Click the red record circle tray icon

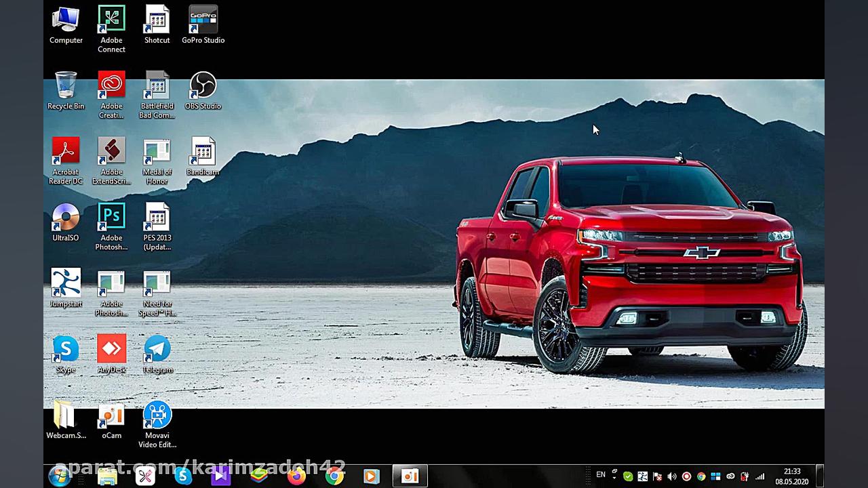[x=686, y=476]
